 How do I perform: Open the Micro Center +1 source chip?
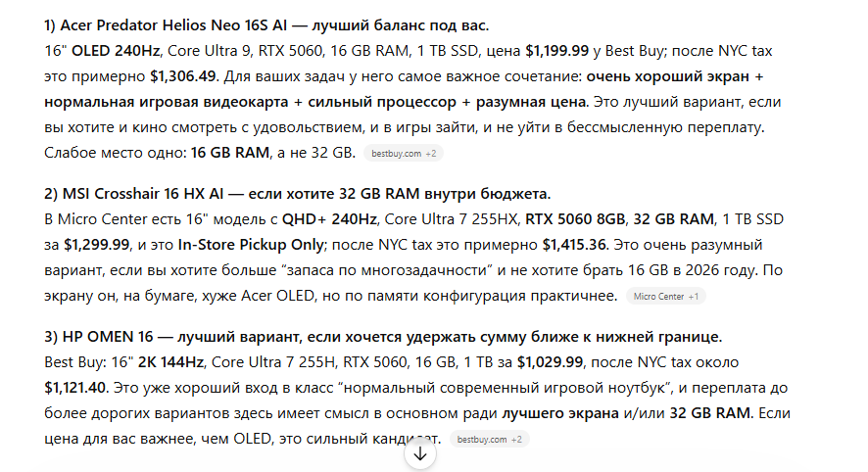coord(665,296)
